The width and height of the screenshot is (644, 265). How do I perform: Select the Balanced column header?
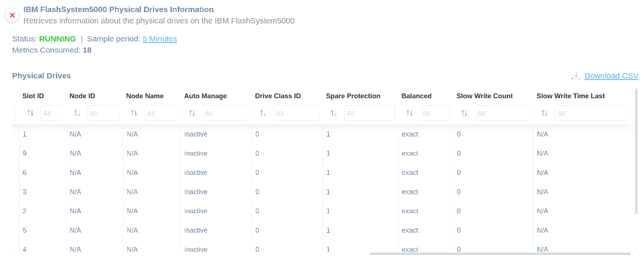point(416,96)
